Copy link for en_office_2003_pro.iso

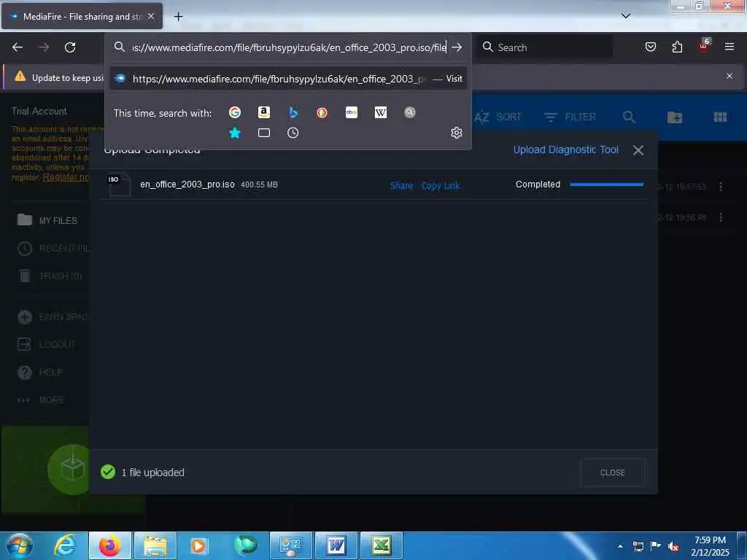point(441,186)
